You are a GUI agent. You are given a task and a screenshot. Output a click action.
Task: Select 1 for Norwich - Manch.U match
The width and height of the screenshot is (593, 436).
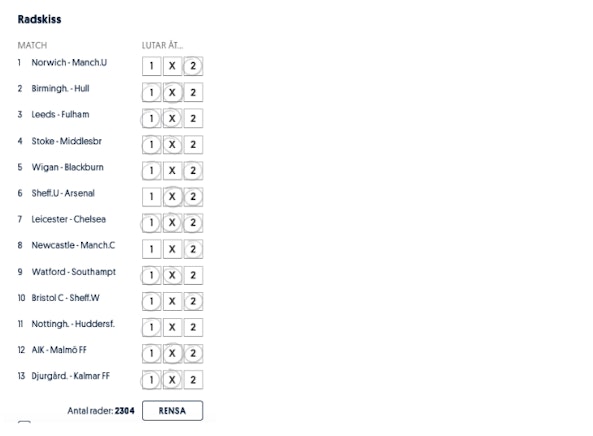coord(152,66)
